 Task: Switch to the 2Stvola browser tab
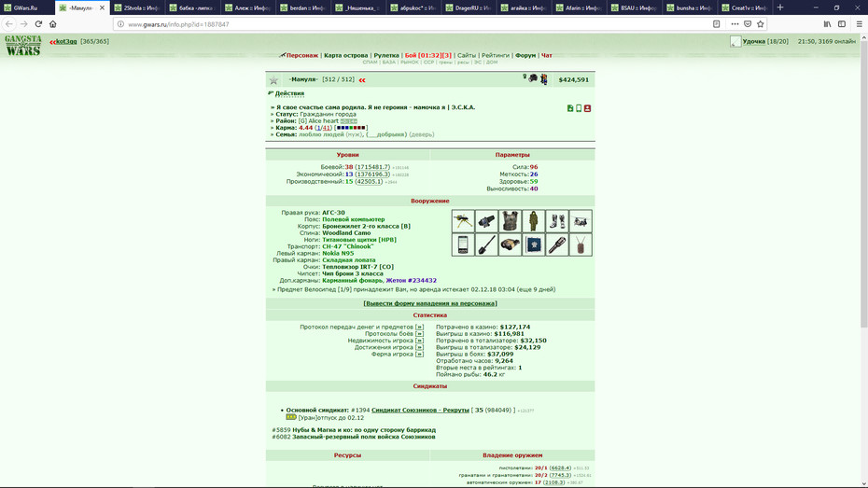coord(138,7)
